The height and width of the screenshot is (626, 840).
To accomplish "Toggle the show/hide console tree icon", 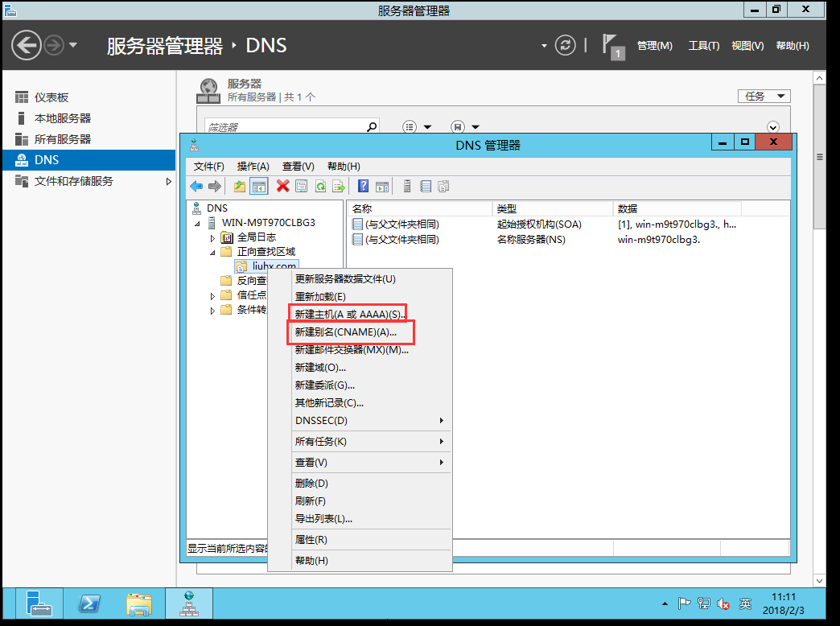I will (x=259, y=187).
